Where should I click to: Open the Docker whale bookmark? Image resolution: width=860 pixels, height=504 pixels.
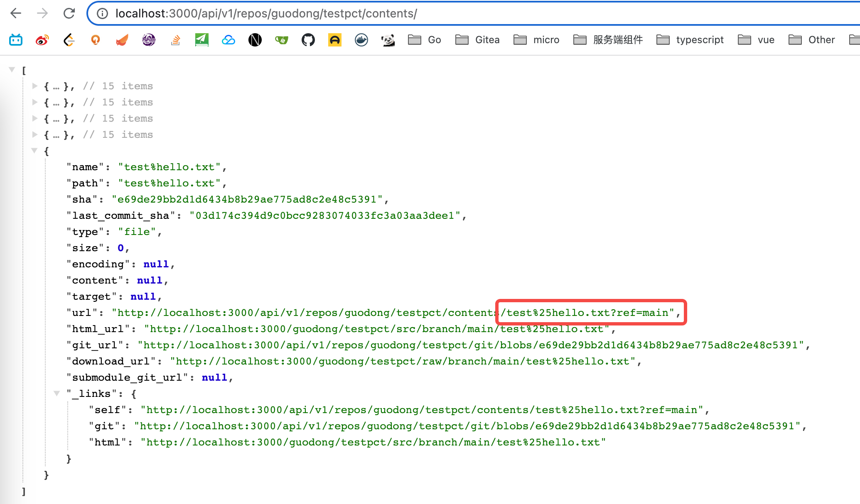click(x=361, y=40)
